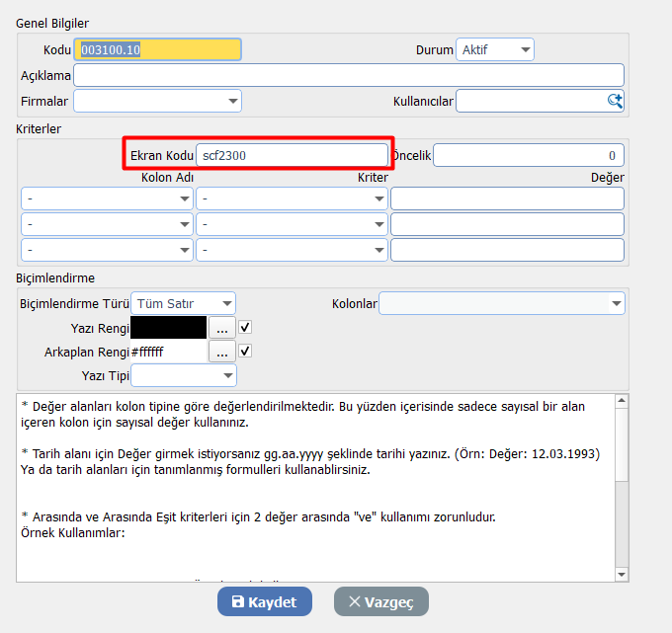Click the first row Değer input
Viewport: 672px width, 633px height.
click(507, 198)
